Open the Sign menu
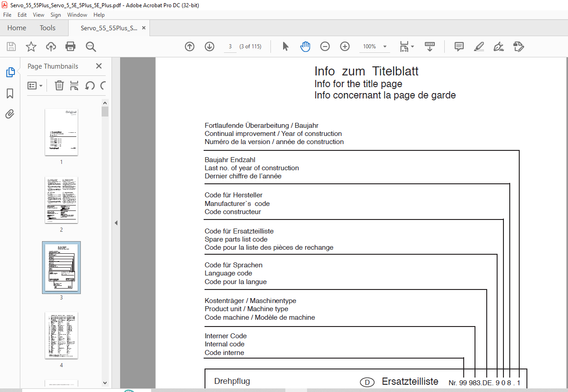The width and height of the screenshot is (568, 392). [56, 15]
